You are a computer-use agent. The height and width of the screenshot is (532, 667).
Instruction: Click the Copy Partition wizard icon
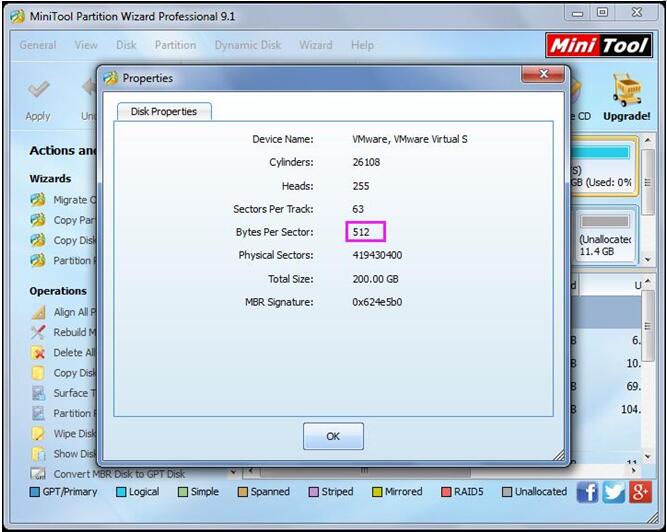coord(38,220)
